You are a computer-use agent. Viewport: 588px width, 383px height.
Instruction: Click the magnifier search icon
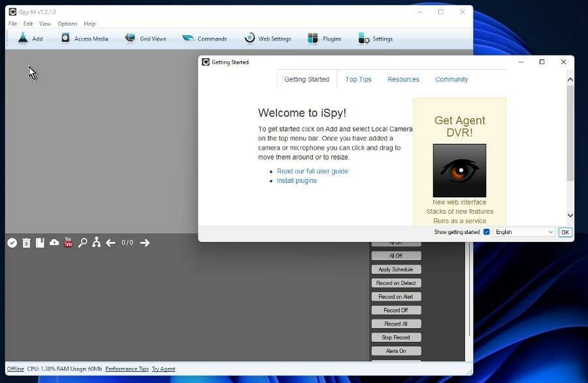click(x=82, y=242)
